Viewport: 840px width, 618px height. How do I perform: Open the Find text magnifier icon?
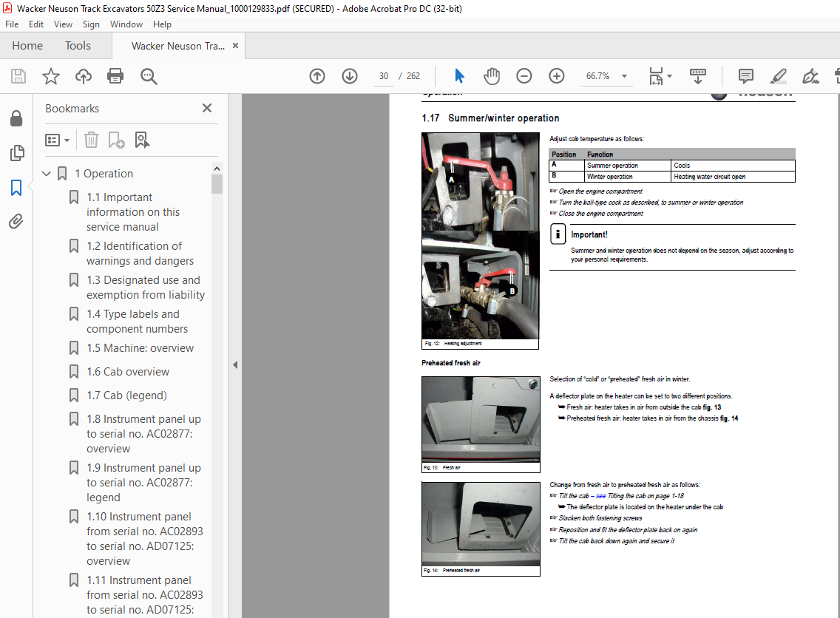[x=149, y=76]
